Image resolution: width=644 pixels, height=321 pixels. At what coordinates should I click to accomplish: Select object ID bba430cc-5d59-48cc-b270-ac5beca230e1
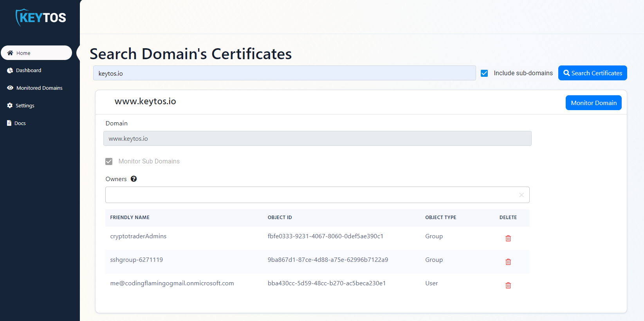tap(327, 283)
